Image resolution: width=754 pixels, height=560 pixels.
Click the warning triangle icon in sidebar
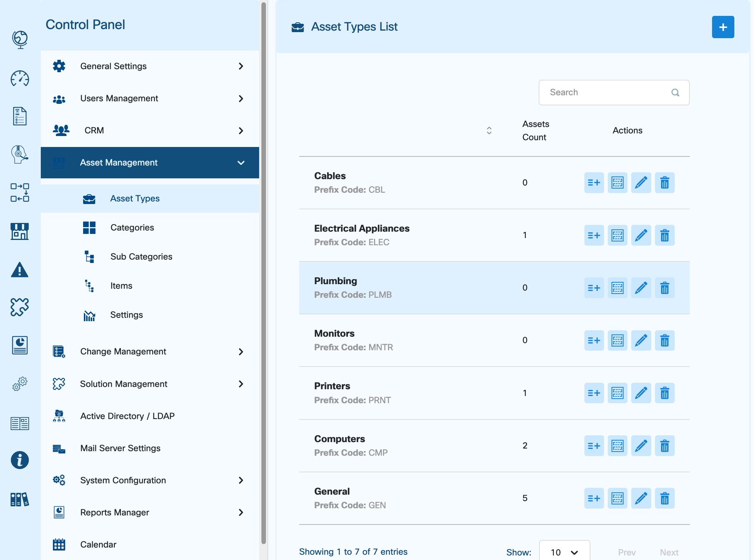pos(20,270)
